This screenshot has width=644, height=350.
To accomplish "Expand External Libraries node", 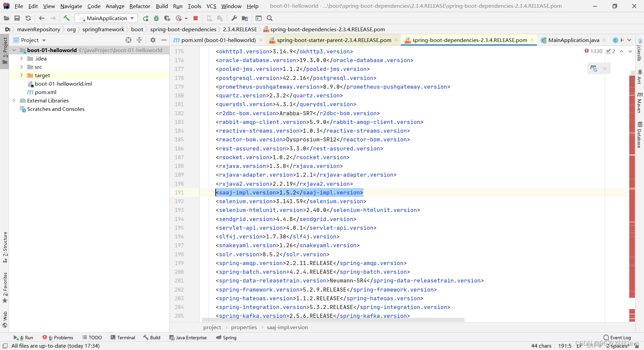I will point(14,100).
